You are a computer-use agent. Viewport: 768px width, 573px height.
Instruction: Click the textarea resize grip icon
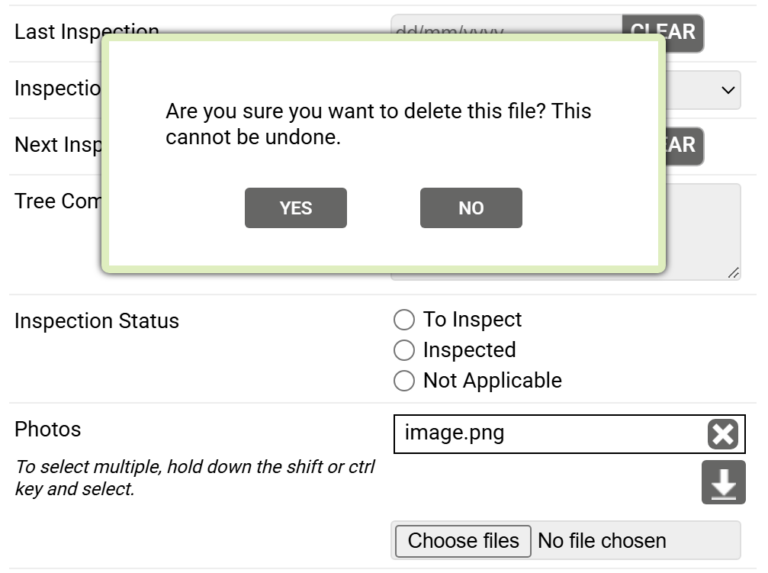coord(733,273)
